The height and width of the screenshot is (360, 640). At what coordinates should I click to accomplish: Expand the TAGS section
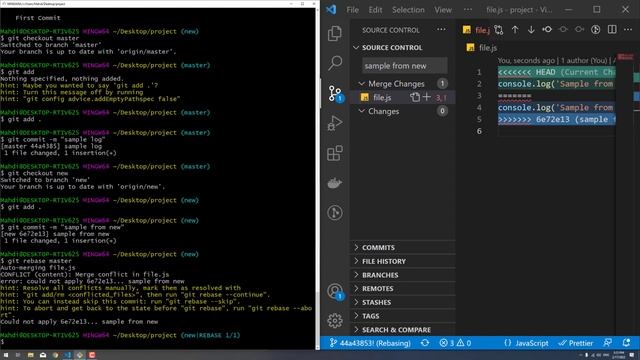402,316
